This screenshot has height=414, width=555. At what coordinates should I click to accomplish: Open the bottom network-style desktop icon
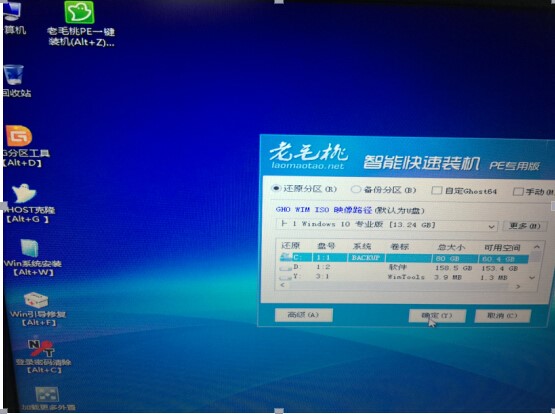point(47,399)
